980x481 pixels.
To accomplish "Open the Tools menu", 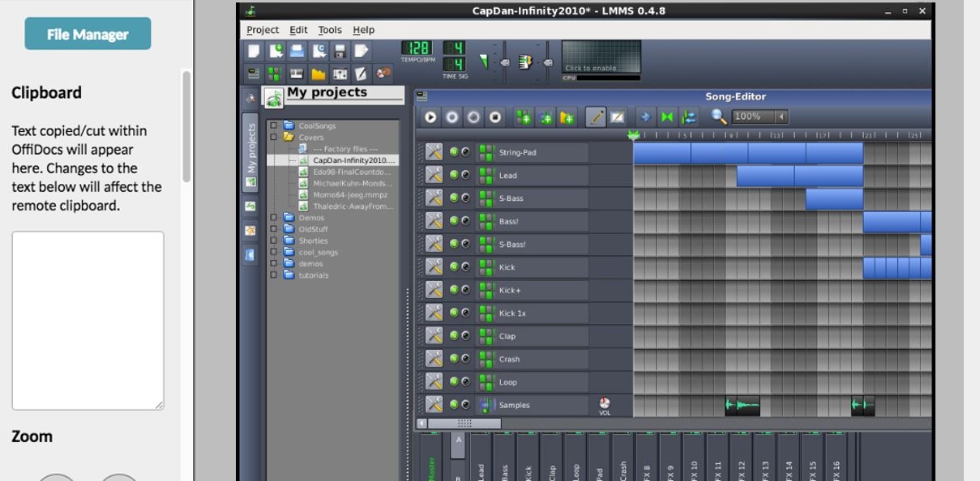I will click(330, 29).
